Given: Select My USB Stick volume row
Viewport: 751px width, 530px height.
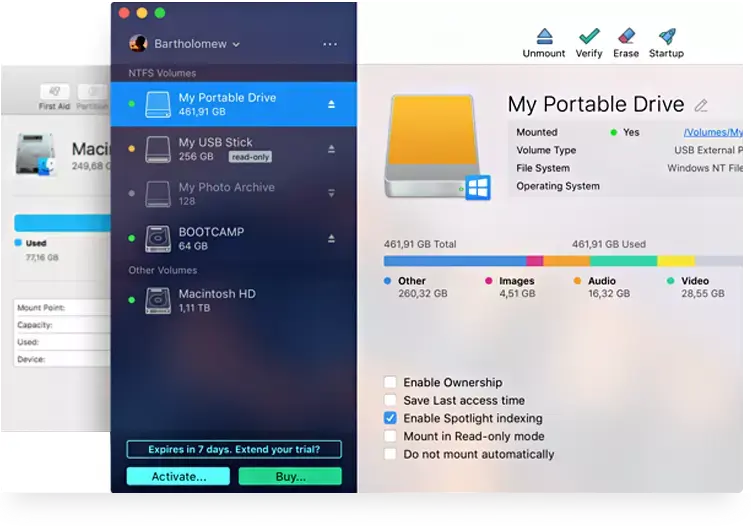Looking at the screenshot, I should [234, 149].
